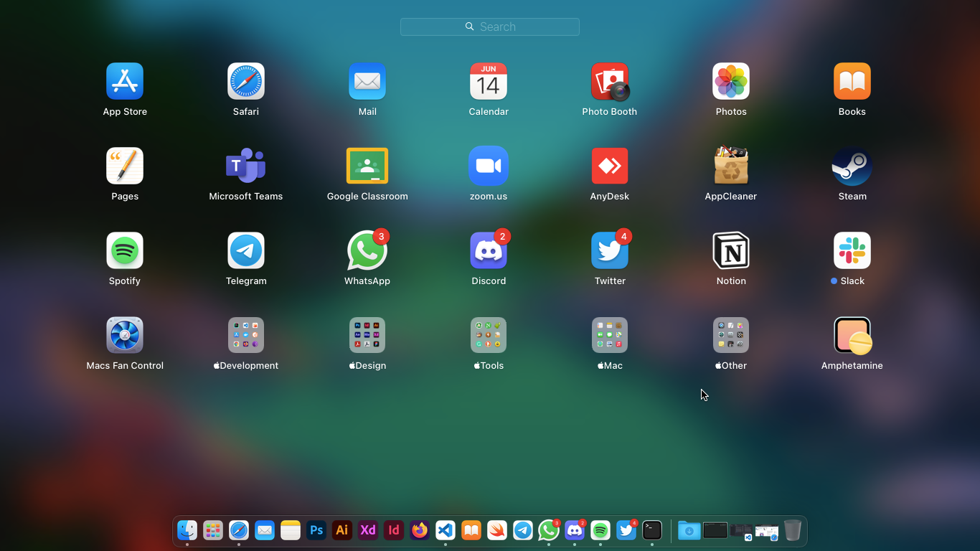This screenshot has height=551, width=980.
Task: Open Mail in the Launchpad grid
Action: click(367, 81)
